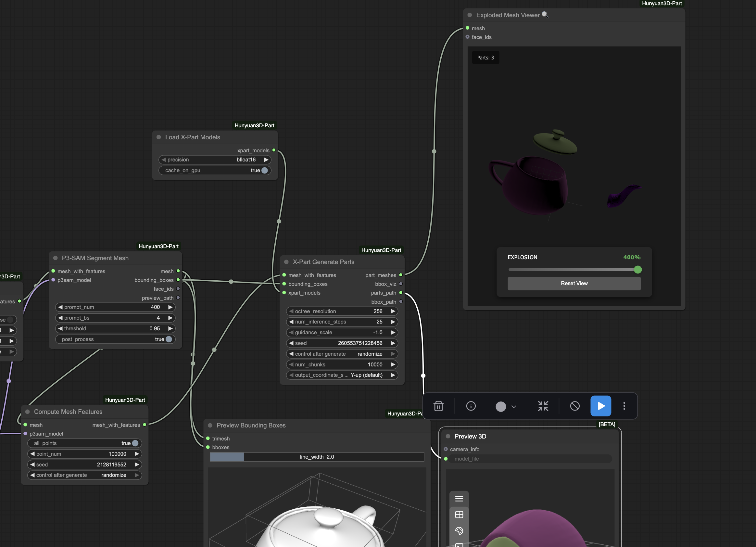Image resolution: width=756 pixels, height=547 pixels.
Task: Toggle the post_process switch
Action: (169, 339)
